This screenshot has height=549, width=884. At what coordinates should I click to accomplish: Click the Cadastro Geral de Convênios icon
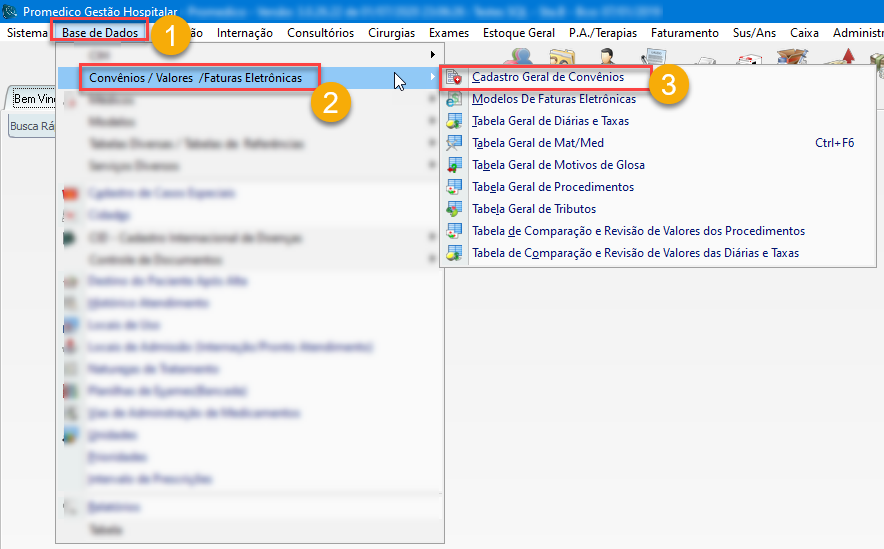(x=455, y=77)
